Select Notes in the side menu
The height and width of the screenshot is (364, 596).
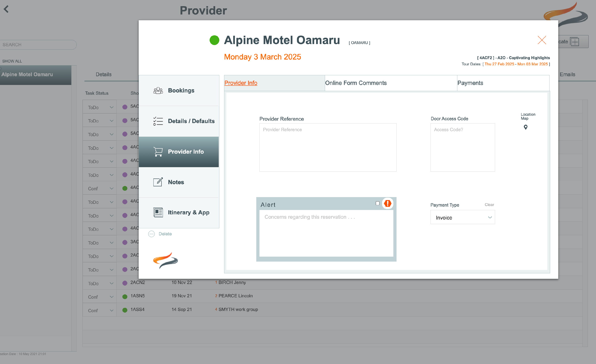(x=179, y=182)
